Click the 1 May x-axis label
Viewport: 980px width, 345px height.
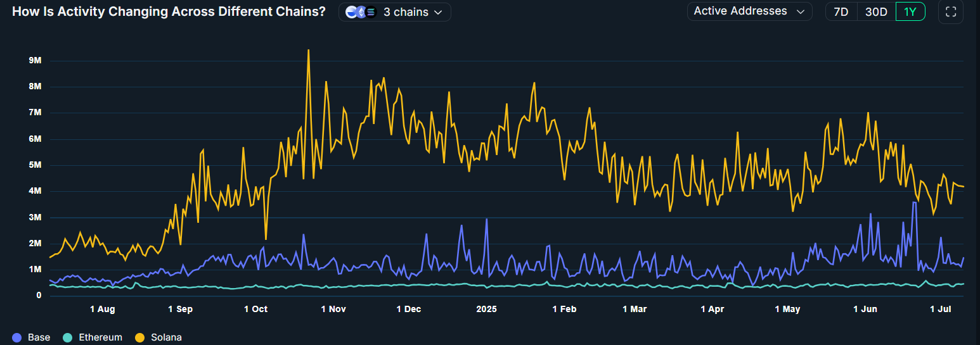click(787, 310)
